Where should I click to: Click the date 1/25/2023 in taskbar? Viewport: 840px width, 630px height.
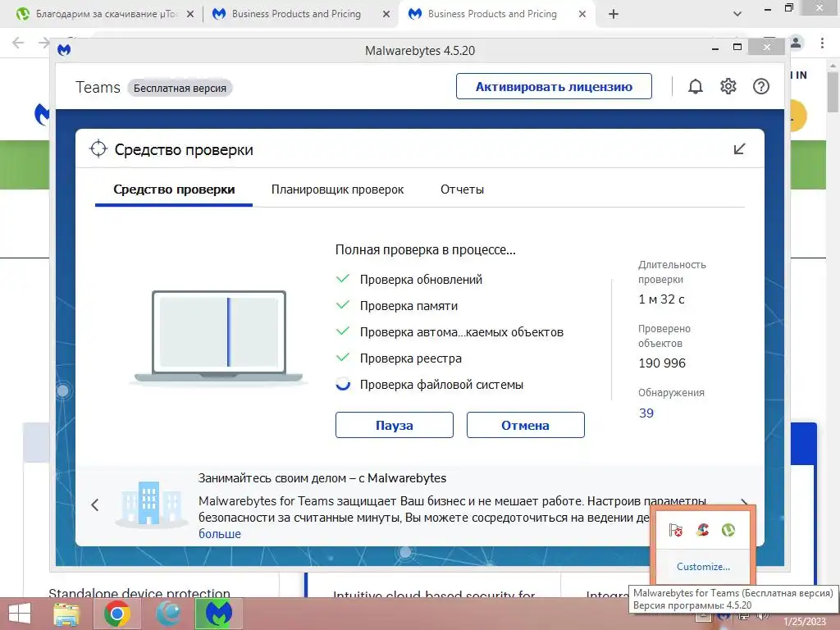804,622
